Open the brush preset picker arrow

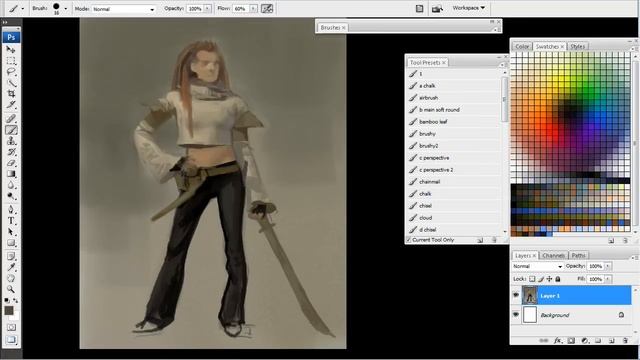pyautogui.click(x=66, y=9)
